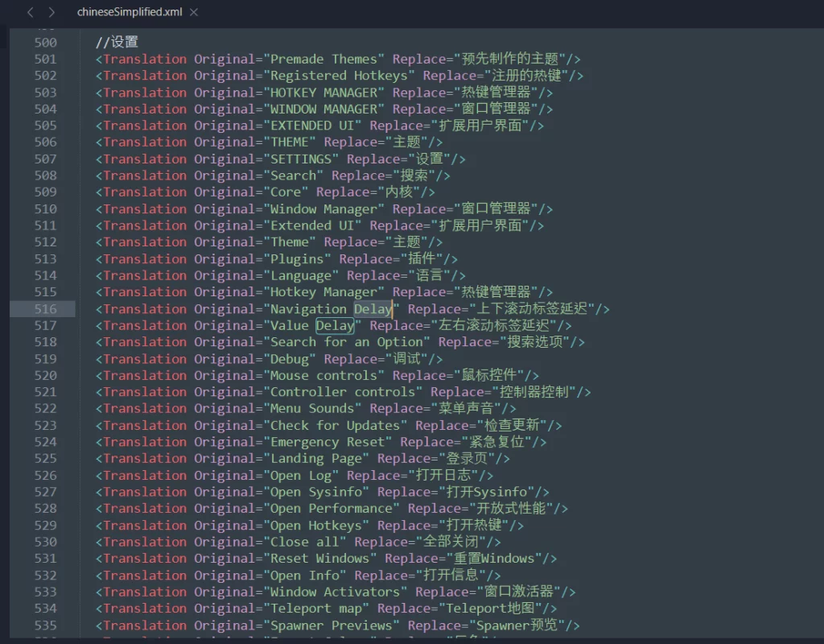Click Replace value "重置Windows" on line 531
Screen dimensions: 824x644
[494, 559]
